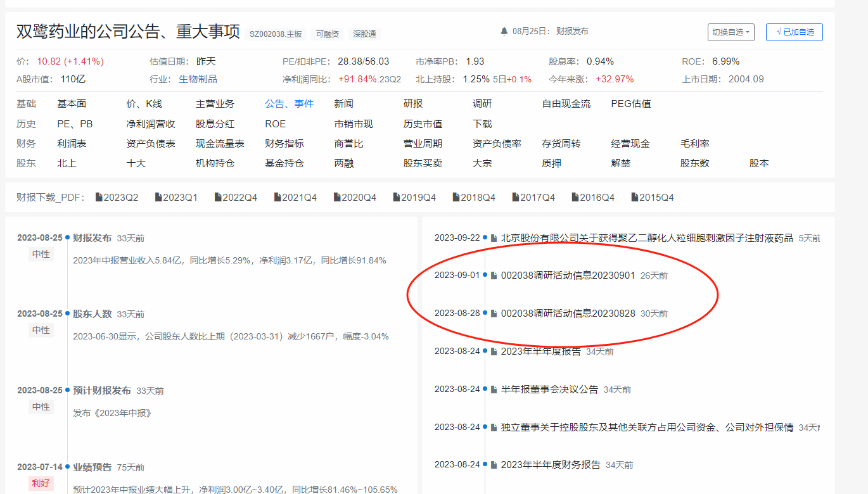Viewport: 868px width, 494px height.
Task: Open the 2019Q4 report PDF icon
Action: pos(397,198)
